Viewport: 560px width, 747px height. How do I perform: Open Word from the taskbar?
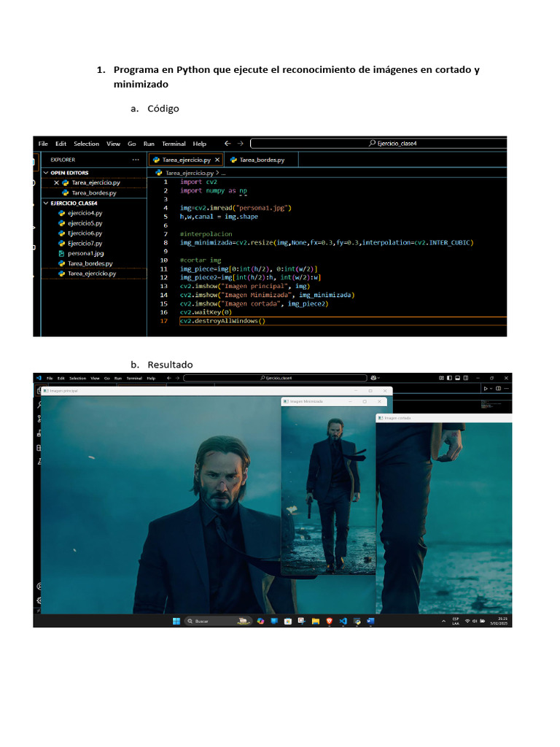click(x=371, y=621)
